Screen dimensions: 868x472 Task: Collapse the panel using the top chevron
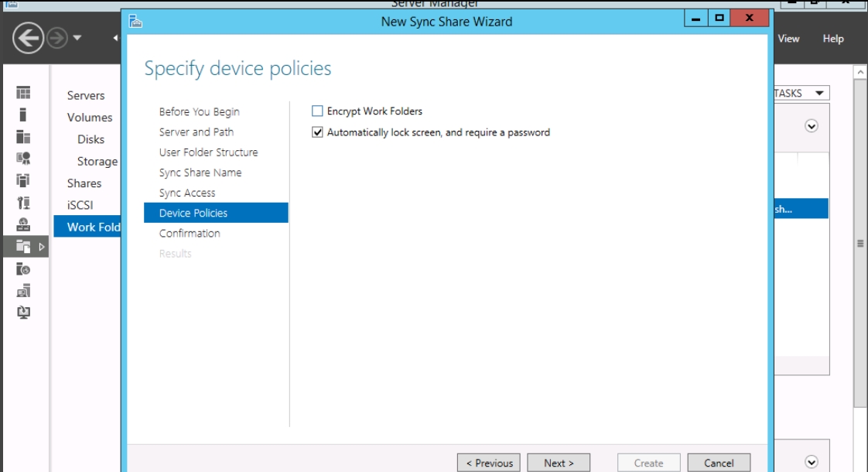(x=812, y=126)
